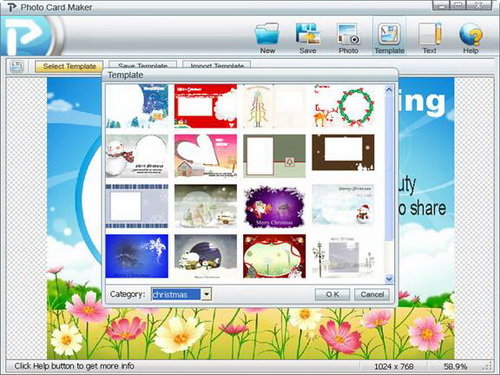Open the Import Template tab

click(x=217, y=66)
